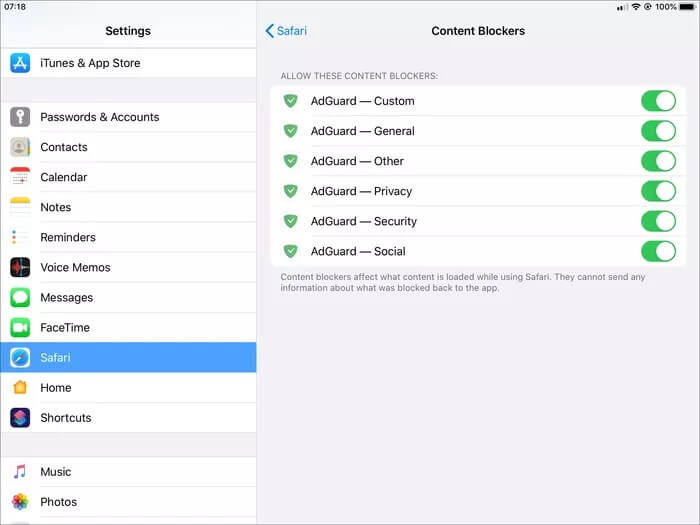This screenshot has height=525, width=700.
Task: Open Contacts settings
Action: pos(129,147)
